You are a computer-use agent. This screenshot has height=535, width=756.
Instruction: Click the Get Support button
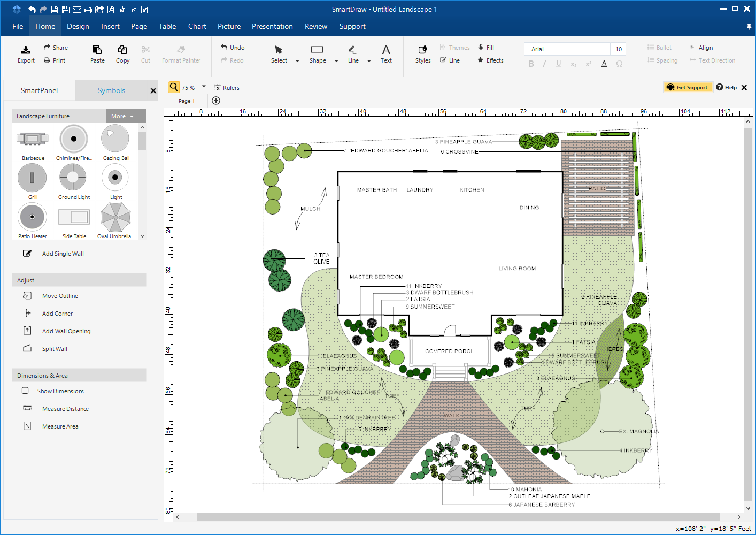coord(688,87)
